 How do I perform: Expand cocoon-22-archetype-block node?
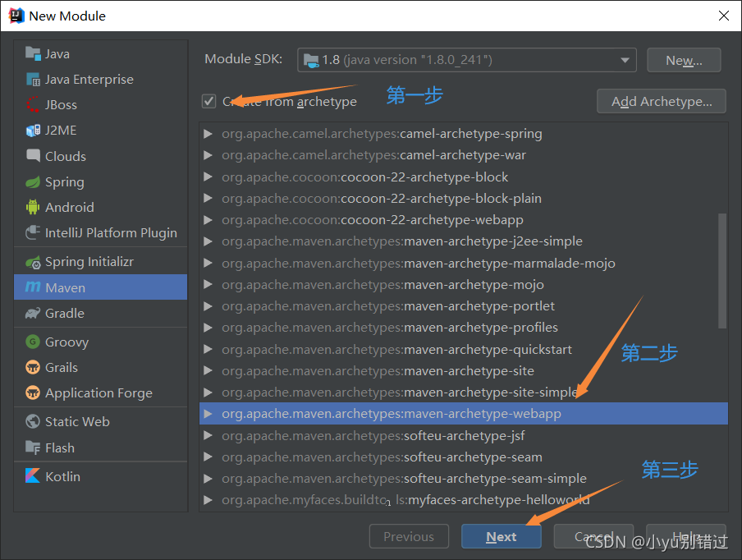point(208,177)
